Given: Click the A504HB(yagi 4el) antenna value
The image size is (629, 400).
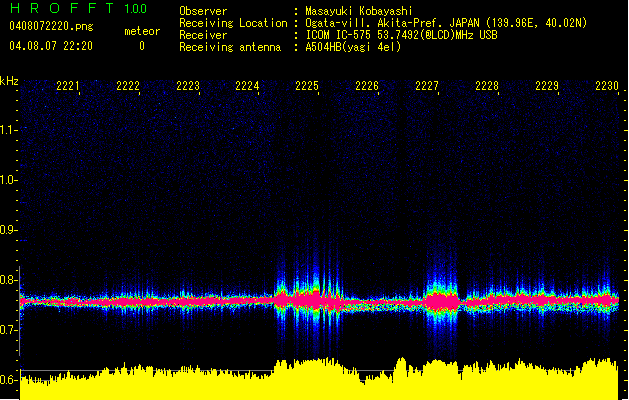Looking at the screenshot, I should (353, 47).
